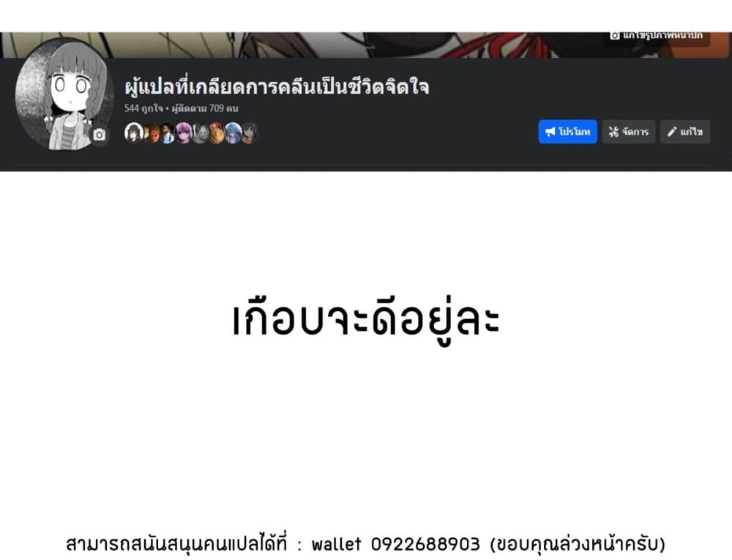Image resolution: width=732 pixels, height=560 pixels.
Task: Select the gray animal follower avatar
Action: coord(200,133)
